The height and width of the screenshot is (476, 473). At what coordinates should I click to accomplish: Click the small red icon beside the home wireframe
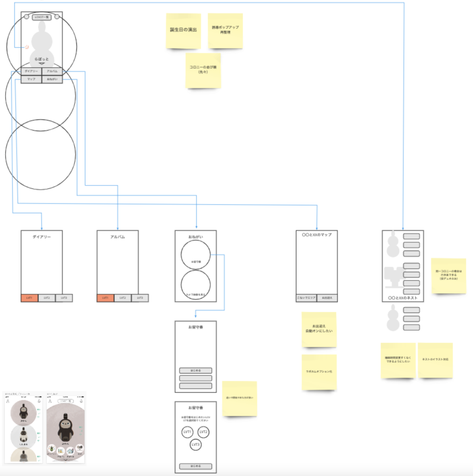27,47
